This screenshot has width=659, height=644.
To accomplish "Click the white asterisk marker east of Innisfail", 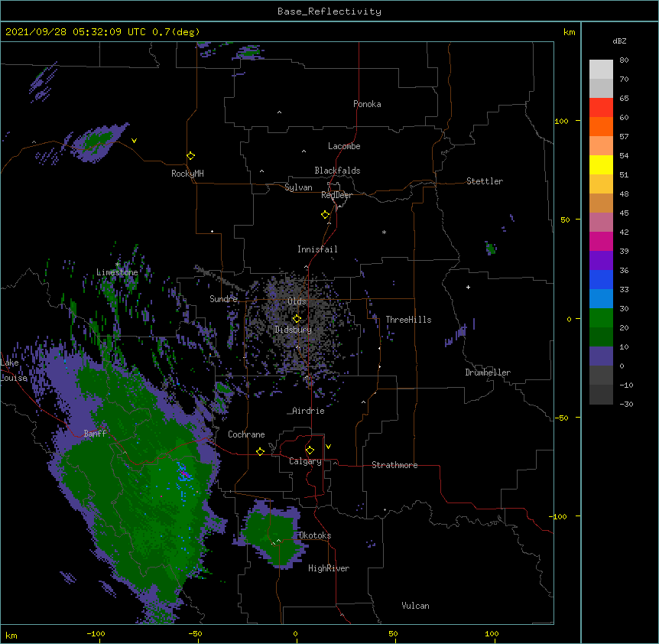I will 384,232.
